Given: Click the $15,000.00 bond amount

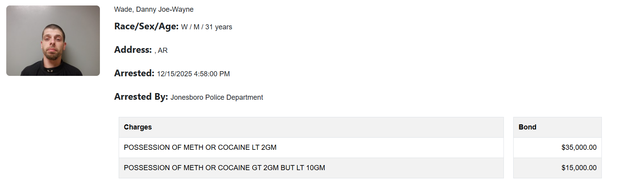Looking at the screenshot, I should [579, 168].
